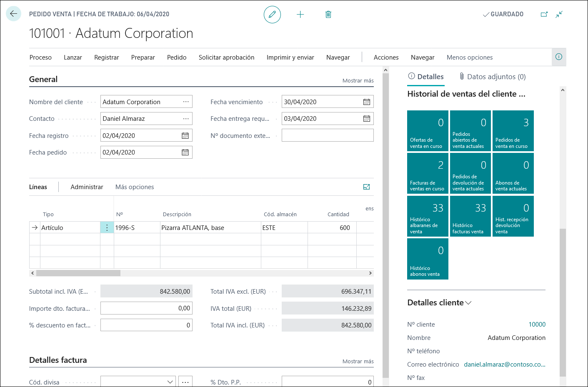
Task: Click the % descuento en factura field
Action: coord(146,325)
